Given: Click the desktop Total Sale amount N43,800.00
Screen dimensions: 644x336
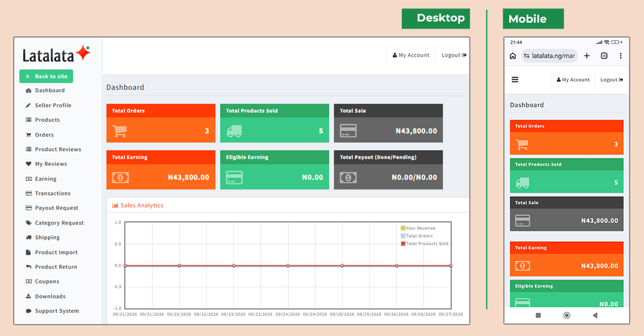Looking at the screenshot, I should (416, 131).
